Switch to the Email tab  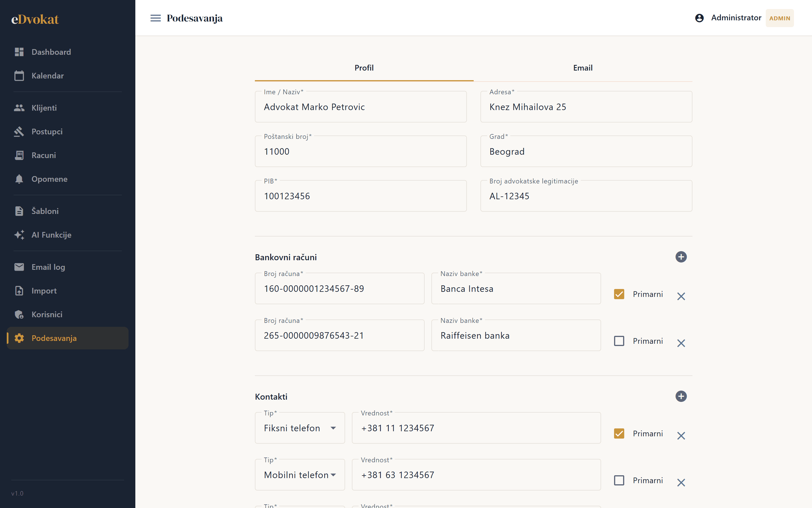583,68
